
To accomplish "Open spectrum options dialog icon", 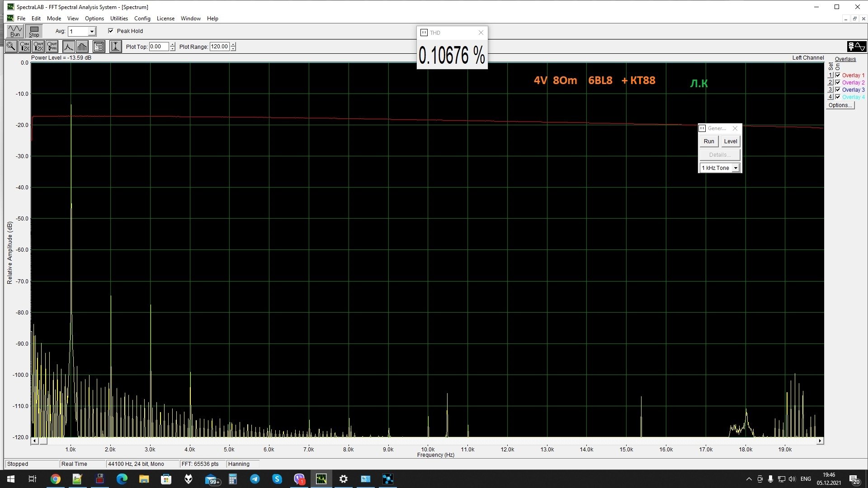I will [x=99, y=47].
